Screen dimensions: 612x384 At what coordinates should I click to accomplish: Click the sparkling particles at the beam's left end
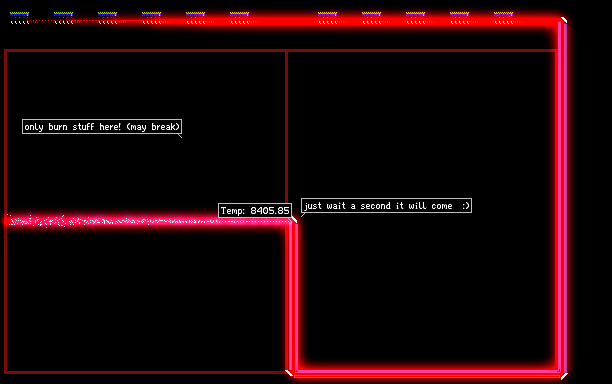[36, 221]
